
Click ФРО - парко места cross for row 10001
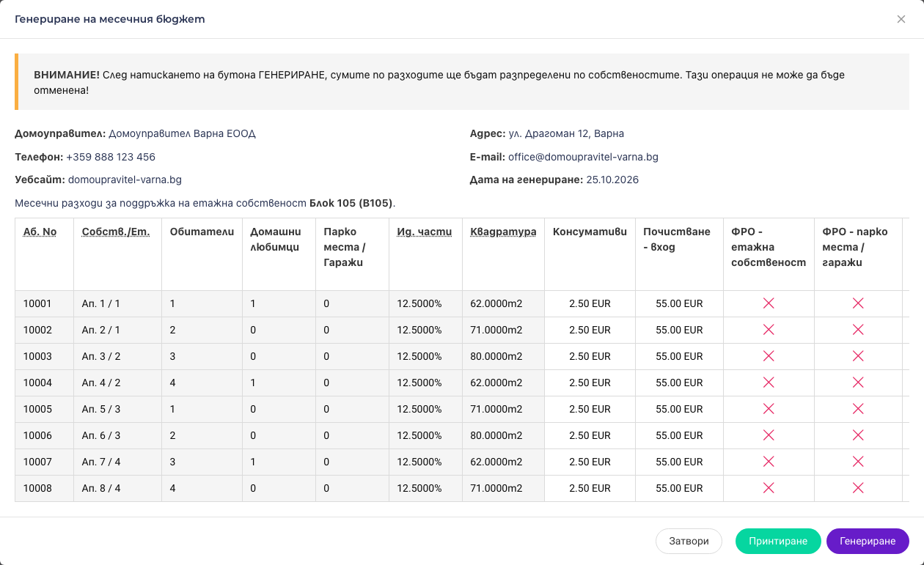point(858,303)
